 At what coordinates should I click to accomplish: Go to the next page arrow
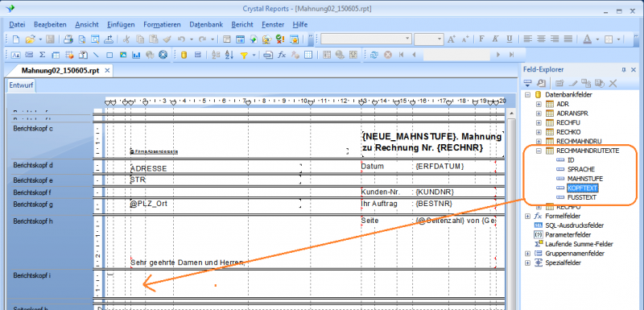(x=497, y=55)
